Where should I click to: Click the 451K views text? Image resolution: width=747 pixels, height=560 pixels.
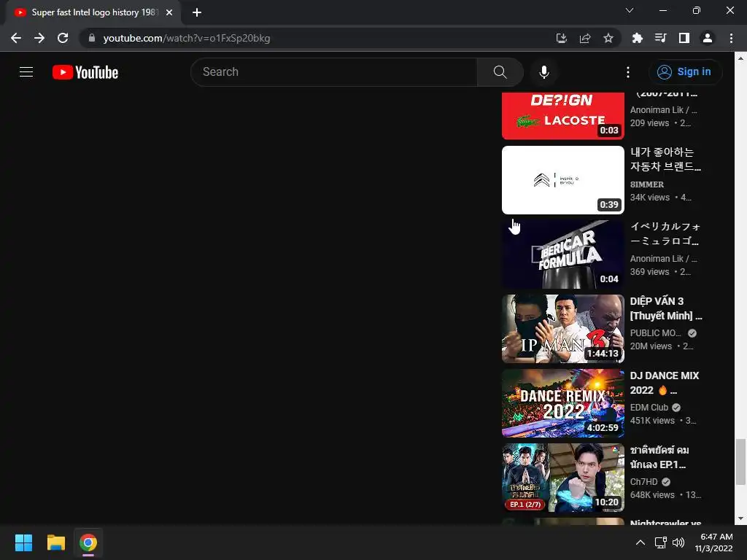click(x=652, y=421)
